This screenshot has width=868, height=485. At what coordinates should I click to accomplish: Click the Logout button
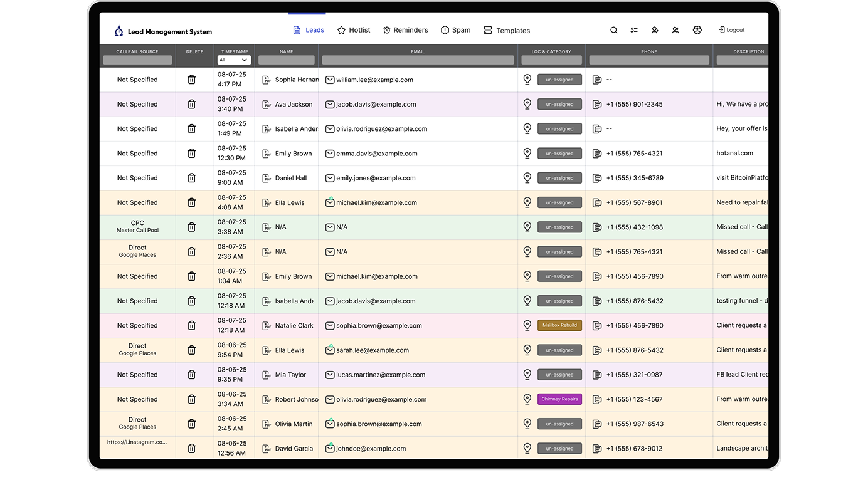click(731, 30)
